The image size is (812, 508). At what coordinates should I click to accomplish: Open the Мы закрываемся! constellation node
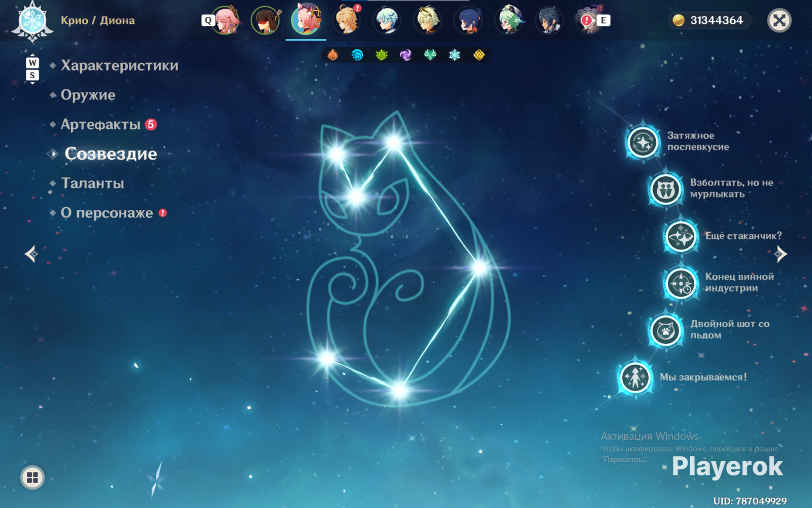(x=635, y=377)
